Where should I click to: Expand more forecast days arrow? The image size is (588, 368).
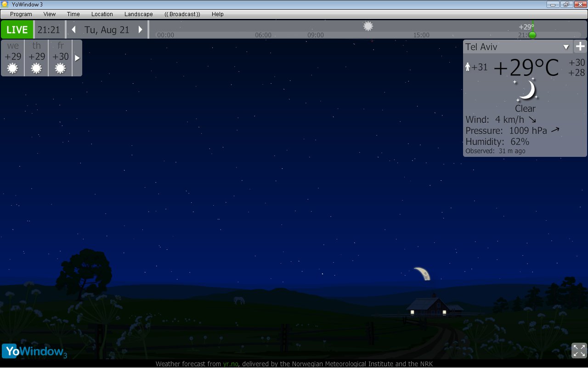[77, 58]
